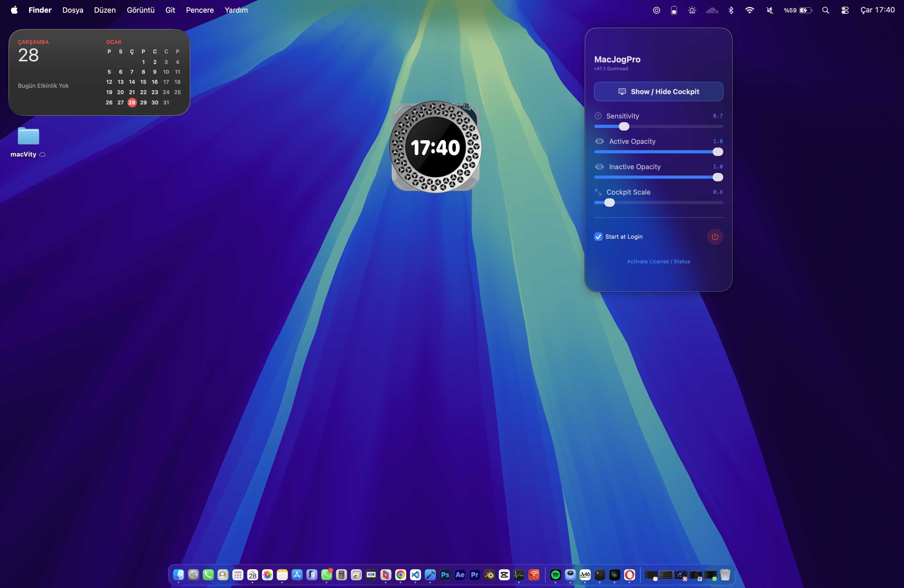Toggle the crossed-eye icon beside Inactive Opacity

pyautogui.click(x=599, y=166)
